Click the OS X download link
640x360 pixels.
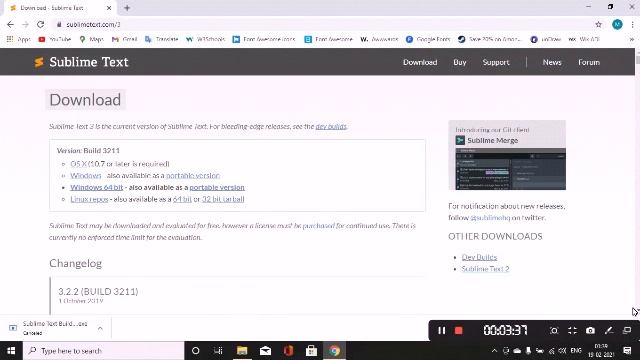click(x=78, y=164)
